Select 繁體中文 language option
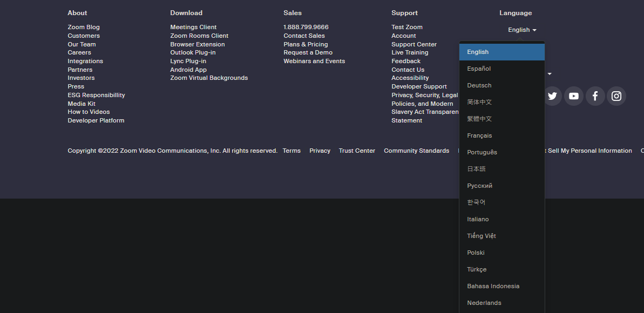Viewport: 644px width, 313px height. [502, 119]
